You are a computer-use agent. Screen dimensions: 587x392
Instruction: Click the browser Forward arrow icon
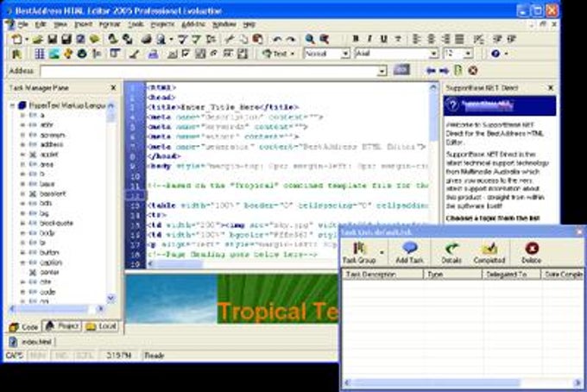[x=444, y=71]
